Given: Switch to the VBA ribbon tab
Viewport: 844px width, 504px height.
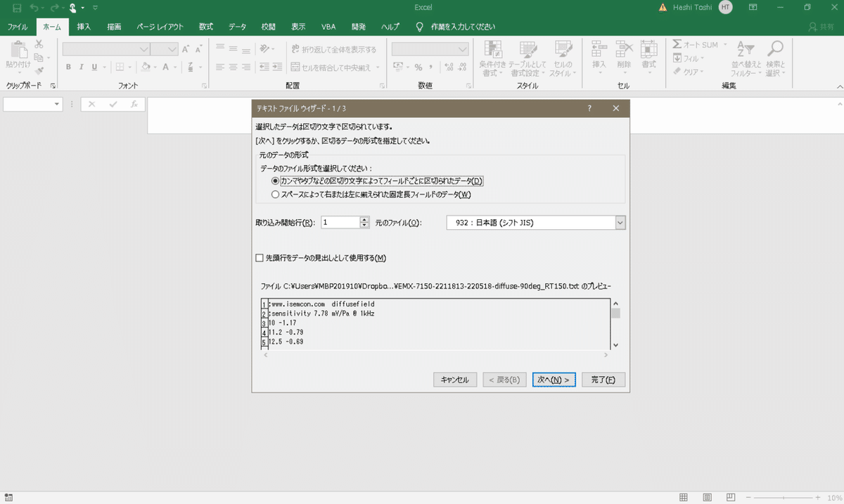Looking at the screenshot, I should click(328, 27).
